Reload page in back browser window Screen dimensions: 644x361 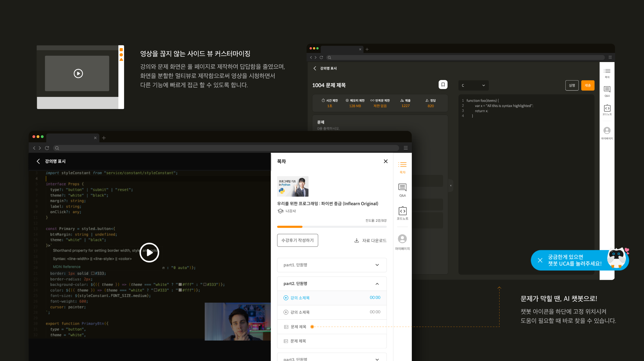click(x=321, y=57)
